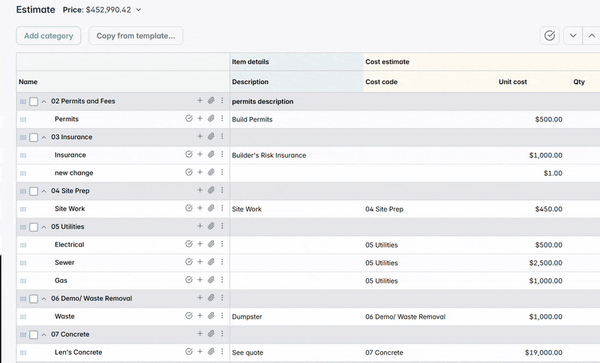Click plus icon on new change row
The height and width of the screenshot is (363, 600).
click(200, 172)
